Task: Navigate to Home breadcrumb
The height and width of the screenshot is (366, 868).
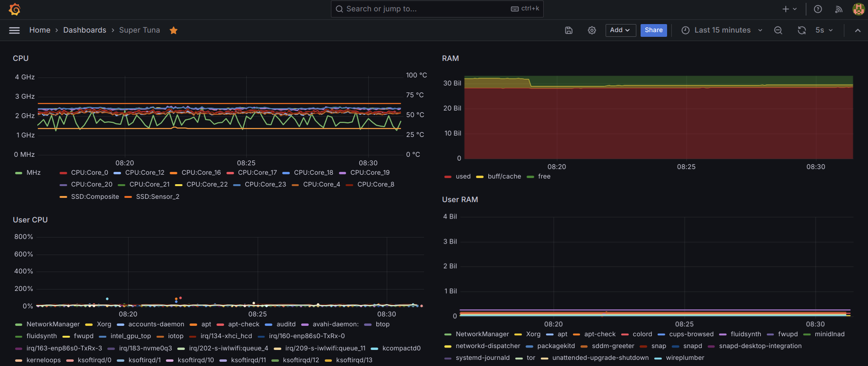Action: pyautogui.click(x=40, y=30)
